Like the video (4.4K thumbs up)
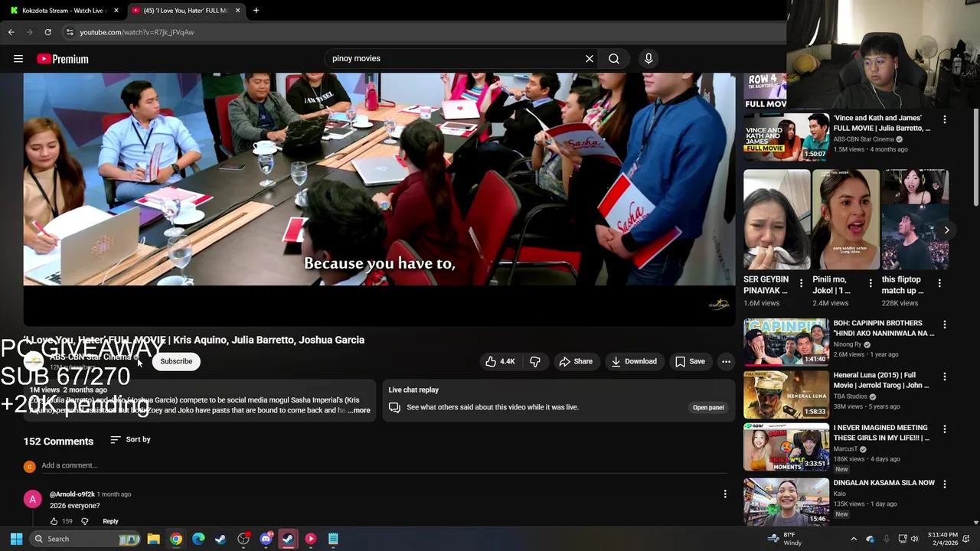980x551 pixels. click(500, 361)
